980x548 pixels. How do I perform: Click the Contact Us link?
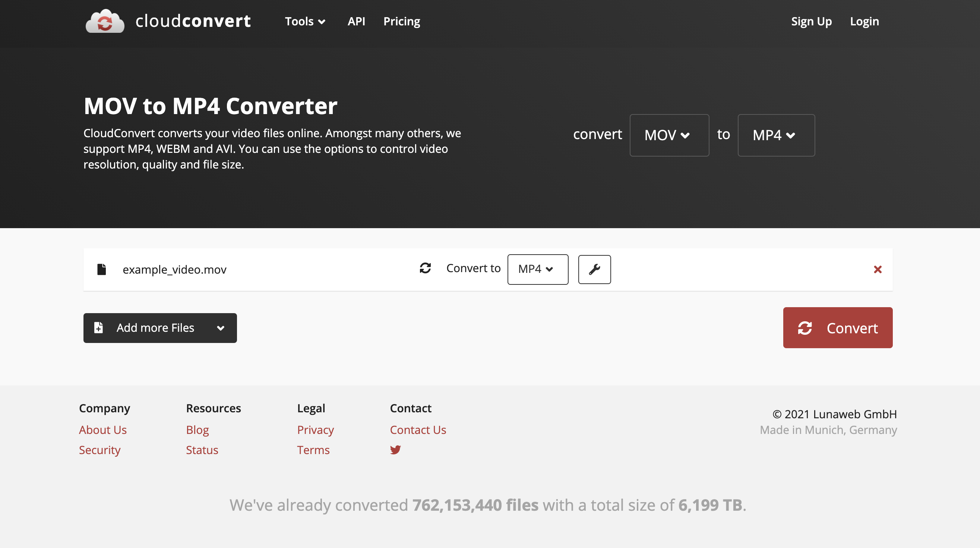click(x=418, y=430)
